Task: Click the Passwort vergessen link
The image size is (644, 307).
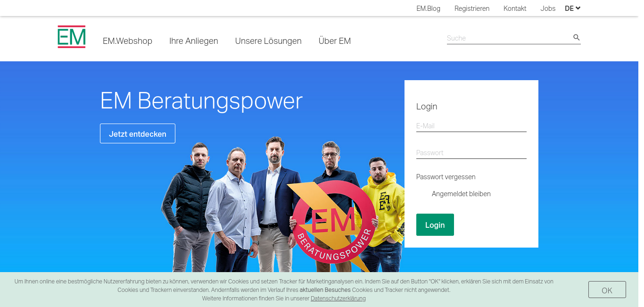Action: click(x=446, y=177)
